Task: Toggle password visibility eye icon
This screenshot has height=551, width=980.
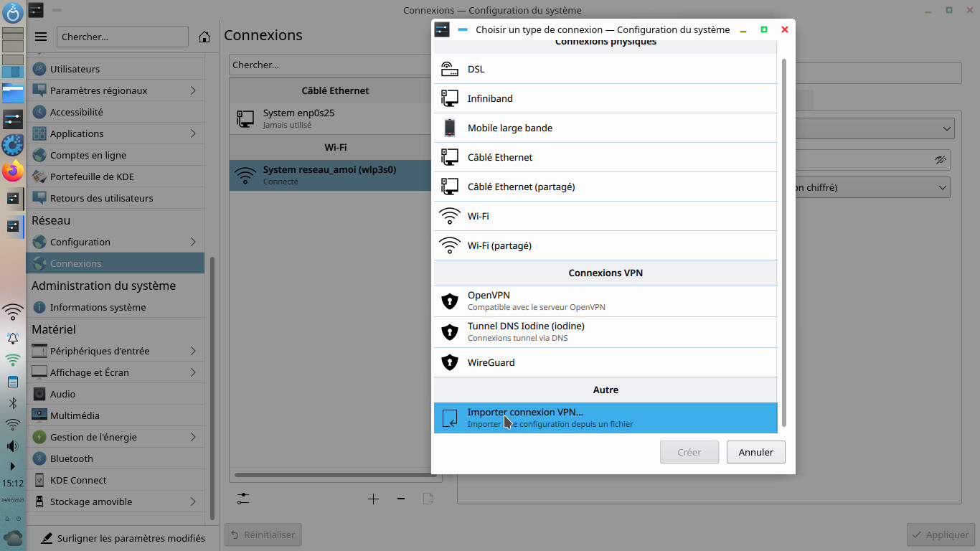Action: (x=941, y=160)
